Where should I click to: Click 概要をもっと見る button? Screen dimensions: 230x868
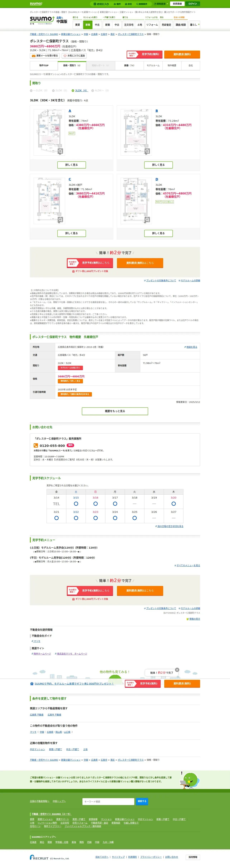coord(115,411)
